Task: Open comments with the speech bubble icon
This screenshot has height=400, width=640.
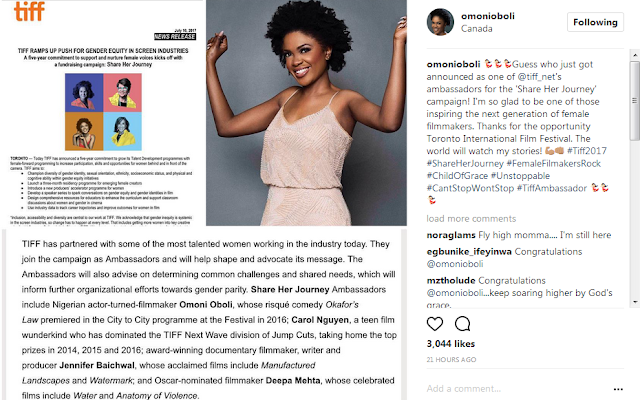Action: pos(462,324)
